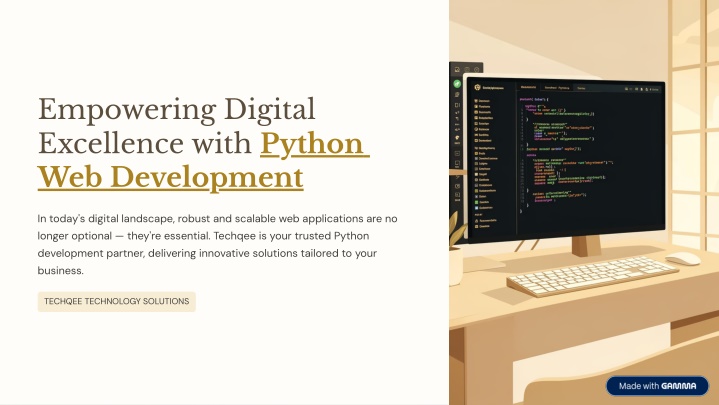Click the computer mouse on the desk
Image resolution: width=719 pixels, height=405 pixels.
[x=682, y=259]
